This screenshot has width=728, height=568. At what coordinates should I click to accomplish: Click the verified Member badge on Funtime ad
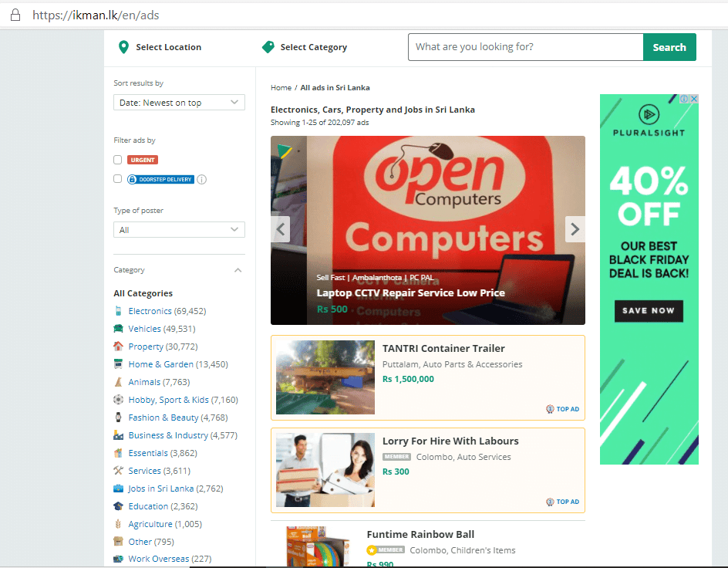point(386,550)
